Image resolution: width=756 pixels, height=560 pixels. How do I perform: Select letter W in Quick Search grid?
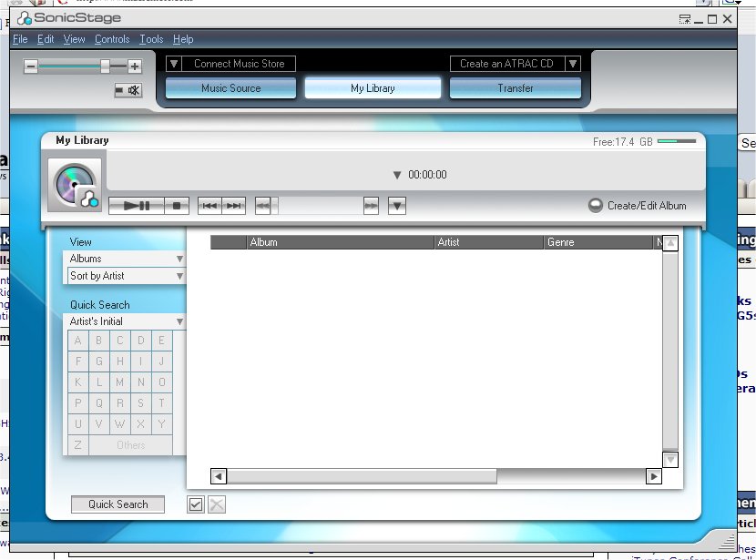pyautogui.click(x=119, y=424)
